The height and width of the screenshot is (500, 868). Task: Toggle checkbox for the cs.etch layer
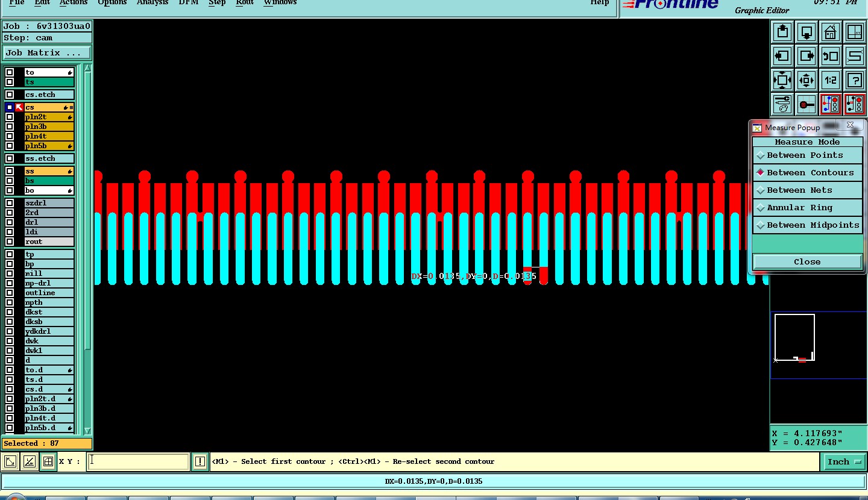(10, 95)
